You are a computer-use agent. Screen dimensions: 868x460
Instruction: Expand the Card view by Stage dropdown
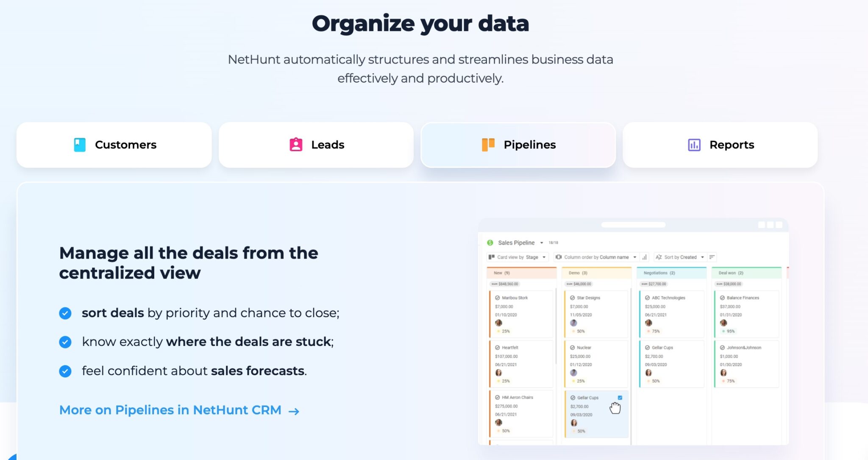tap(544, 257)
